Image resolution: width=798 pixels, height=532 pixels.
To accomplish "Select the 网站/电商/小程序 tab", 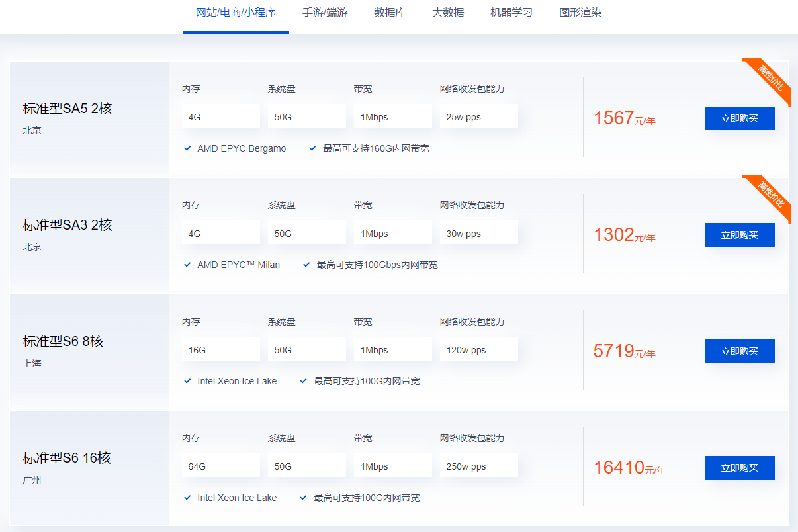I will click(x=236, y=13).
